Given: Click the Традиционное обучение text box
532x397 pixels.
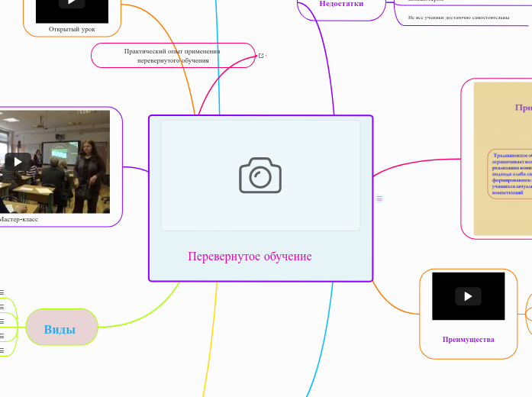Looking at the screenshot, I should (x=510, y=174).
